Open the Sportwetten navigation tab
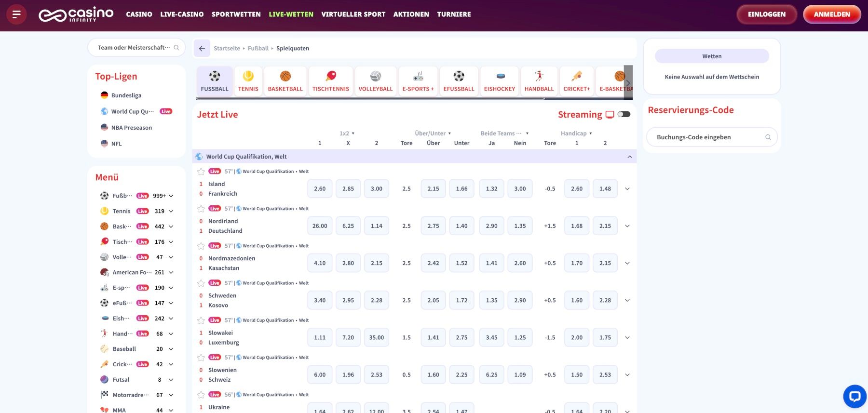 pos(236,14)
